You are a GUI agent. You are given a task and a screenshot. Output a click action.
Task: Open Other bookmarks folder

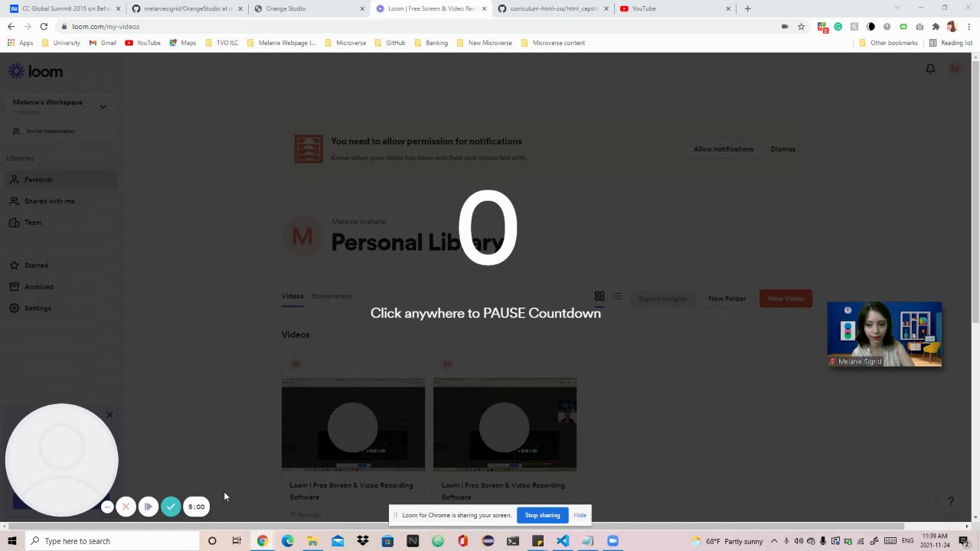click(x=888, y=43)
